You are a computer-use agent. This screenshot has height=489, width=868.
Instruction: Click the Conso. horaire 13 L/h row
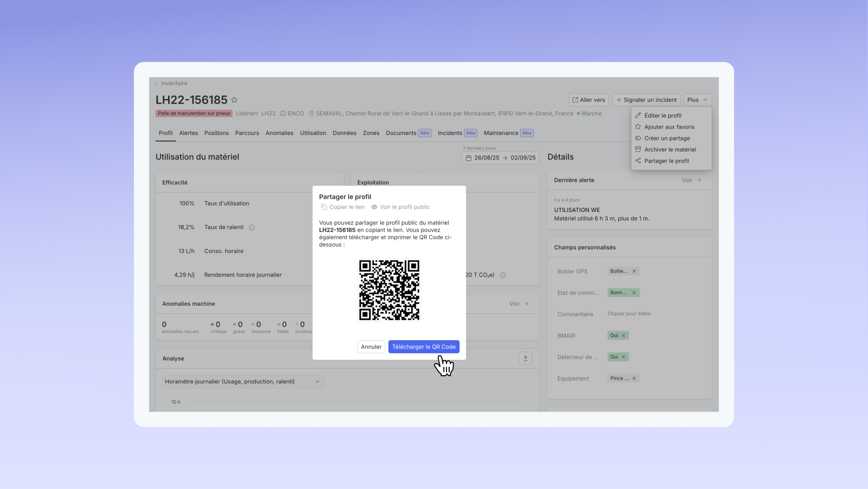pos(210,252)
